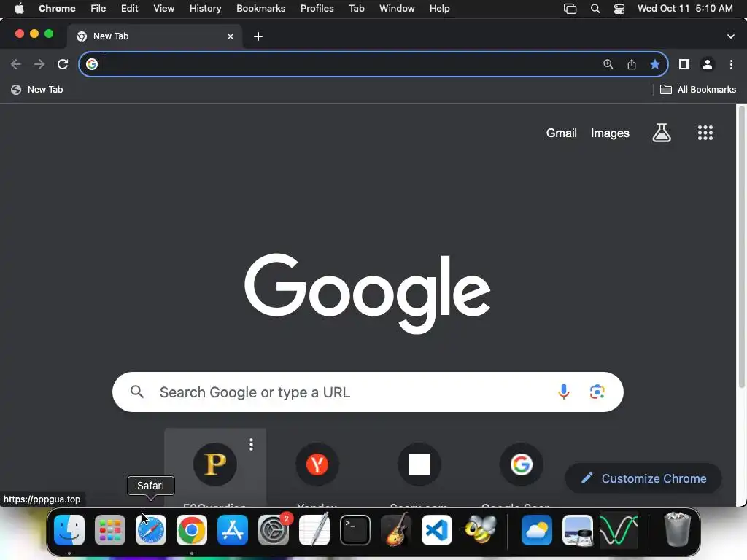Open the Bookmarks menu

(x=260, y=9)
